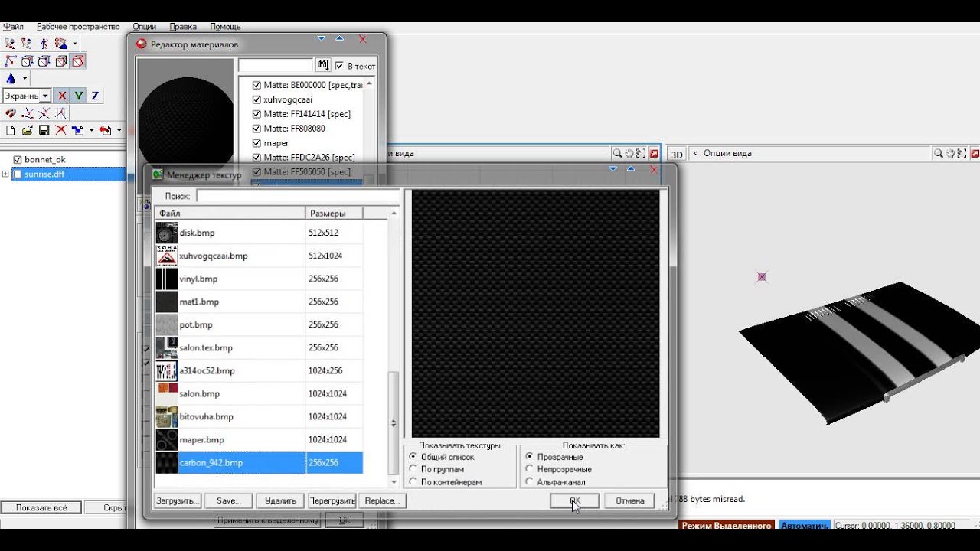Click the red X delete icon in the file toolbar
This screenshot has width=980, height=551.
coord(60,130)
